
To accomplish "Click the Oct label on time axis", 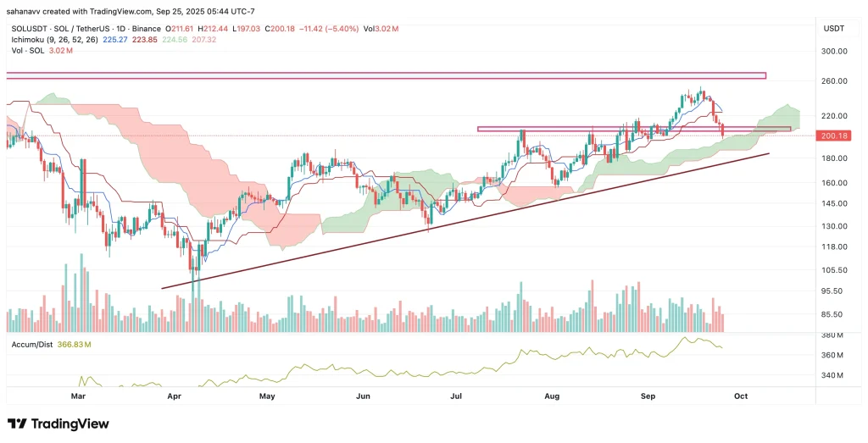I will click(x=741, y=396).
